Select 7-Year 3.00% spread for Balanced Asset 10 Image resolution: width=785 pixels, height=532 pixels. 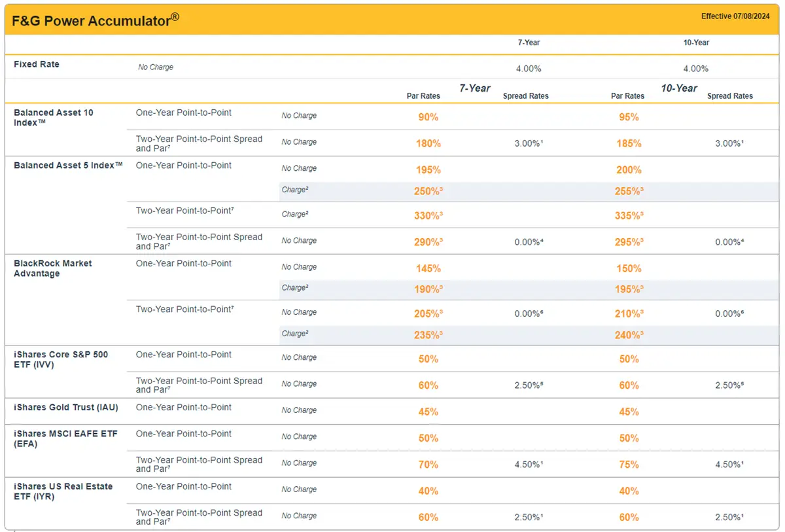pos(529,143)
